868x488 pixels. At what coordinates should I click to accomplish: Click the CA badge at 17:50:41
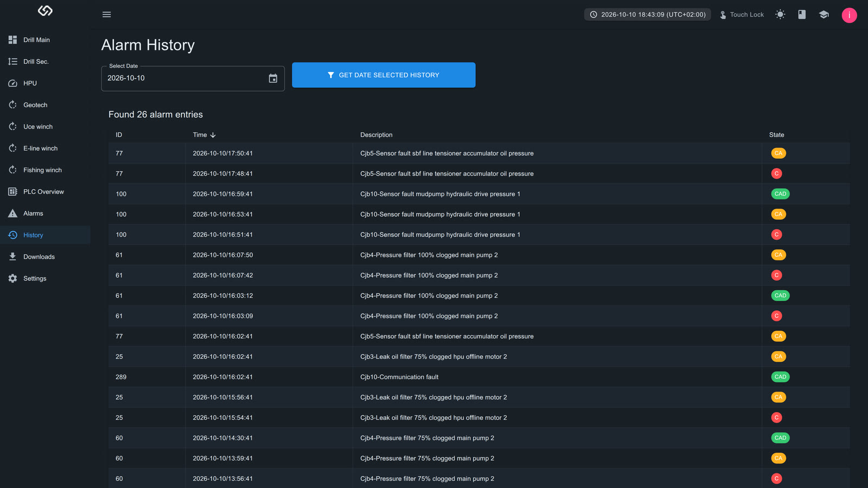(x=778, y=153)
